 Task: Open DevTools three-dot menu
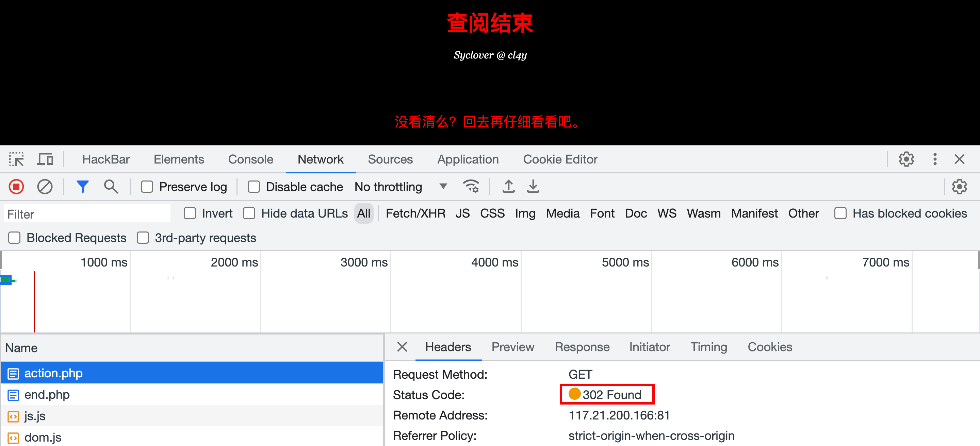pyautogui.click(x=935, y=159)
